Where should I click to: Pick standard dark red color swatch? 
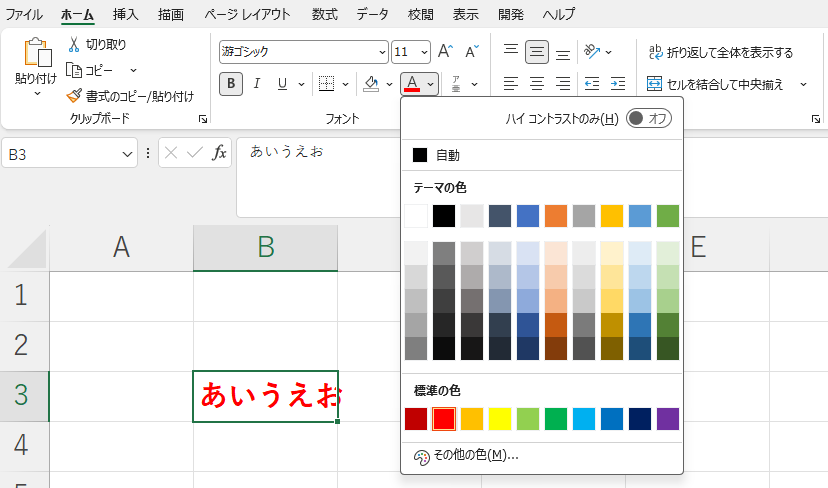[416, 419]
